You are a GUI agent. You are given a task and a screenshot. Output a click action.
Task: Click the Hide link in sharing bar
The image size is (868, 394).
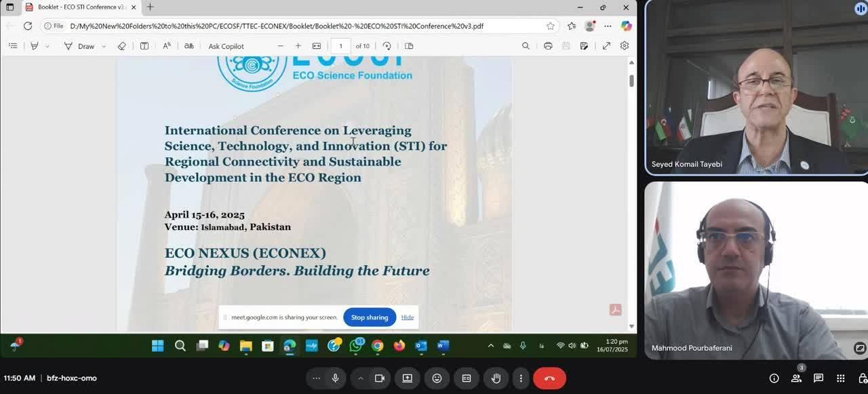407,317
